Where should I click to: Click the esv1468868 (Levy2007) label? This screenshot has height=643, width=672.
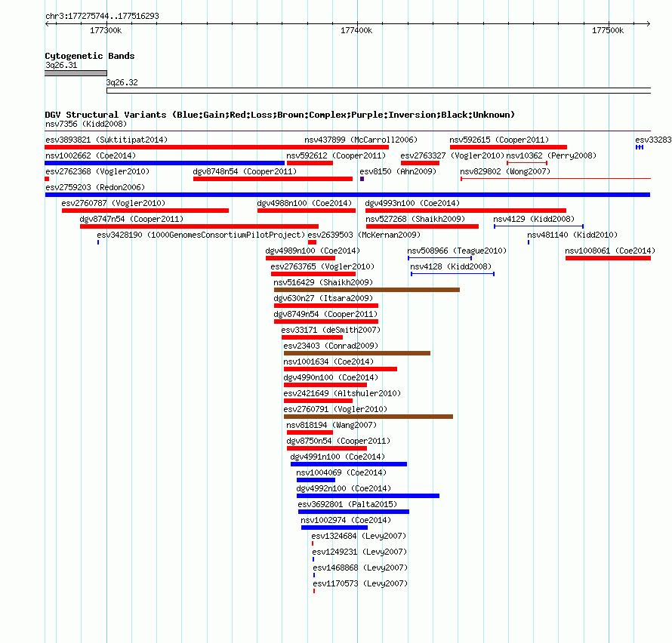point(360,568)
